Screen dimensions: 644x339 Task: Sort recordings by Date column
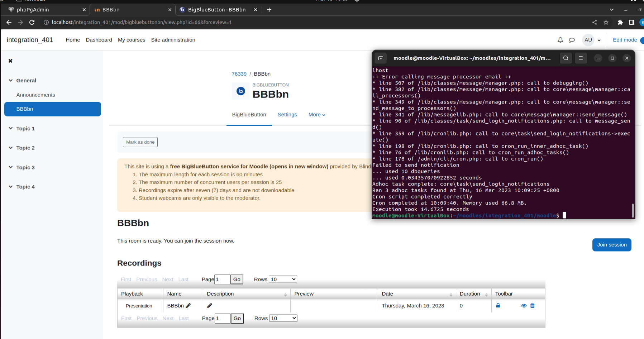451,295
